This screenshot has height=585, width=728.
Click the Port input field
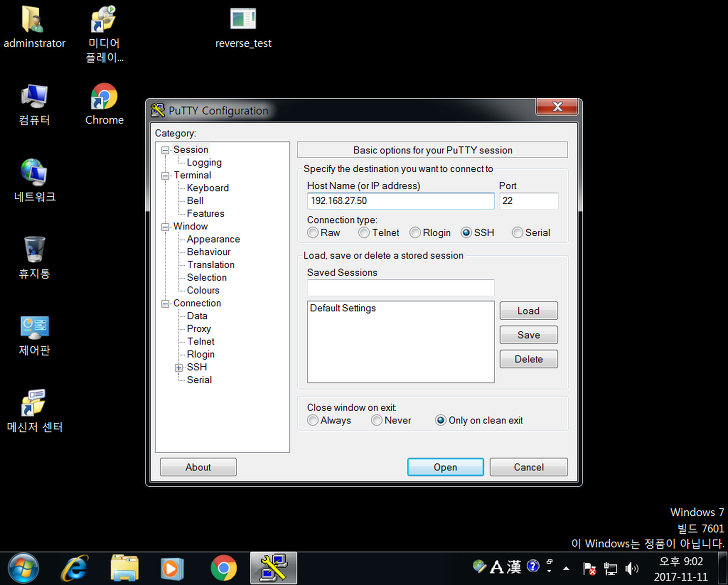pos(529,201)
